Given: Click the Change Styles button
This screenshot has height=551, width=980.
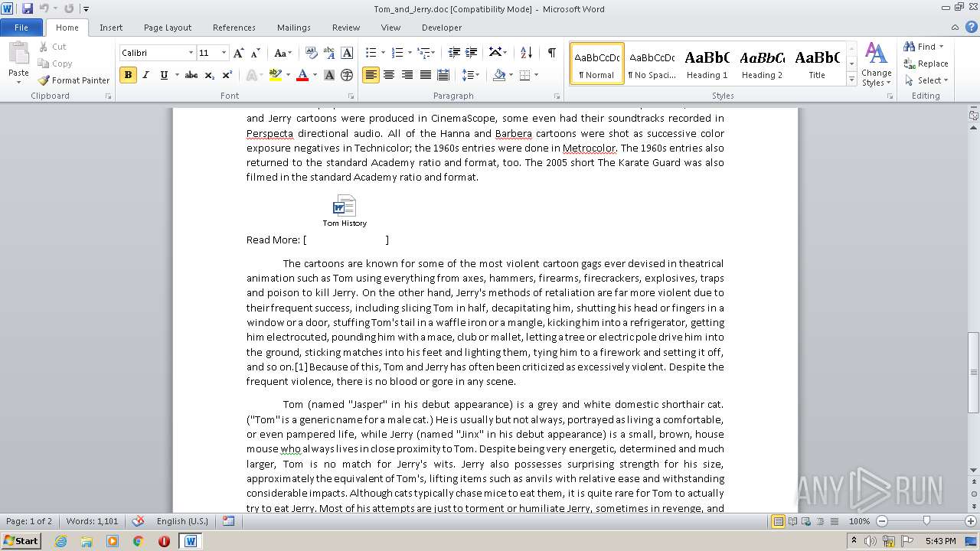Looking at the screenshot, I should click(x=876, y=64).
